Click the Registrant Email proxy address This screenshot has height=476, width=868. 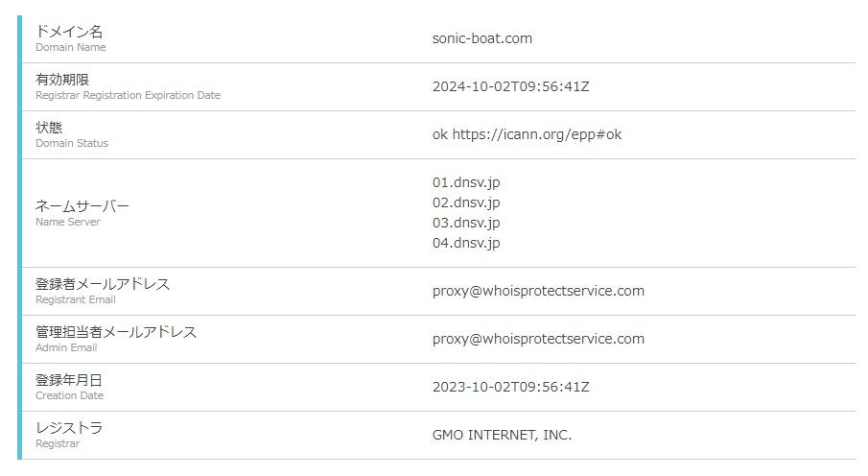tap(538, 291)
